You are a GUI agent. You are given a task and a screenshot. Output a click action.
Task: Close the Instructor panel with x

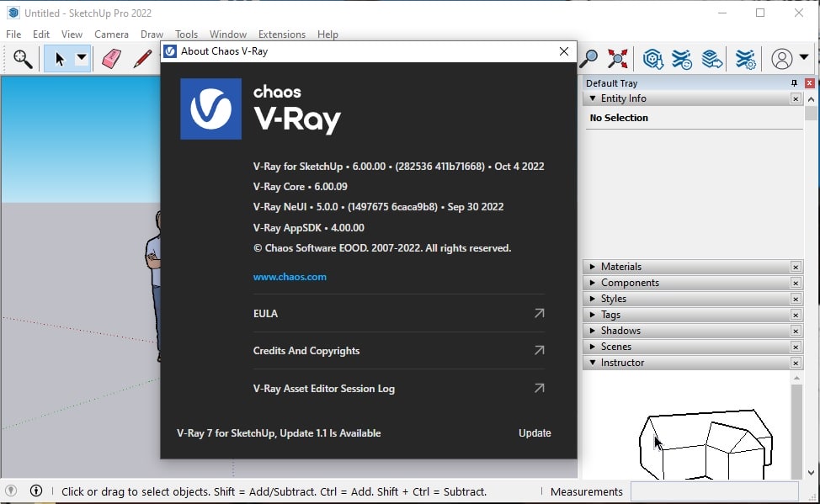click(x=796, y=363)
